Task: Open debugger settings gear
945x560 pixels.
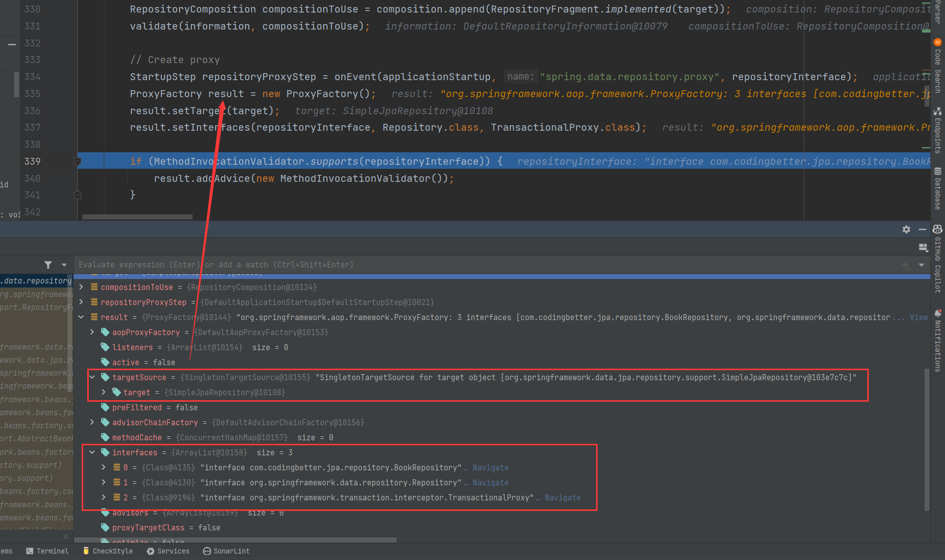Action: (906, 229)
